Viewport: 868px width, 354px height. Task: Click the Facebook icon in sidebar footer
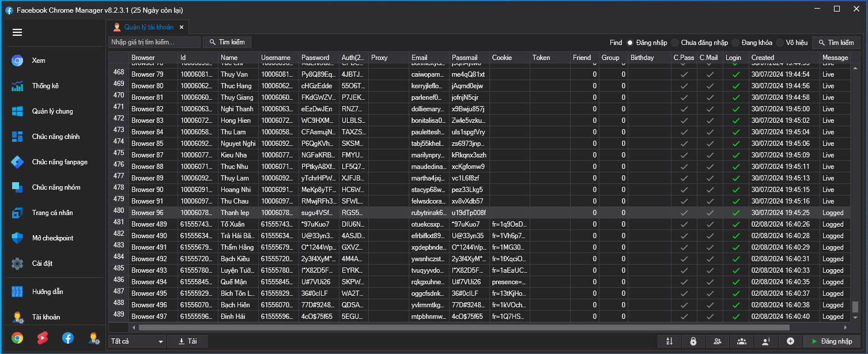[x=68, y=338]
